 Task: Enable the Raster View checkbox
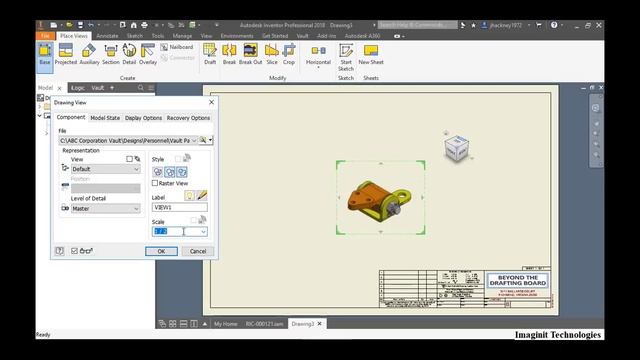pos(155,183)
